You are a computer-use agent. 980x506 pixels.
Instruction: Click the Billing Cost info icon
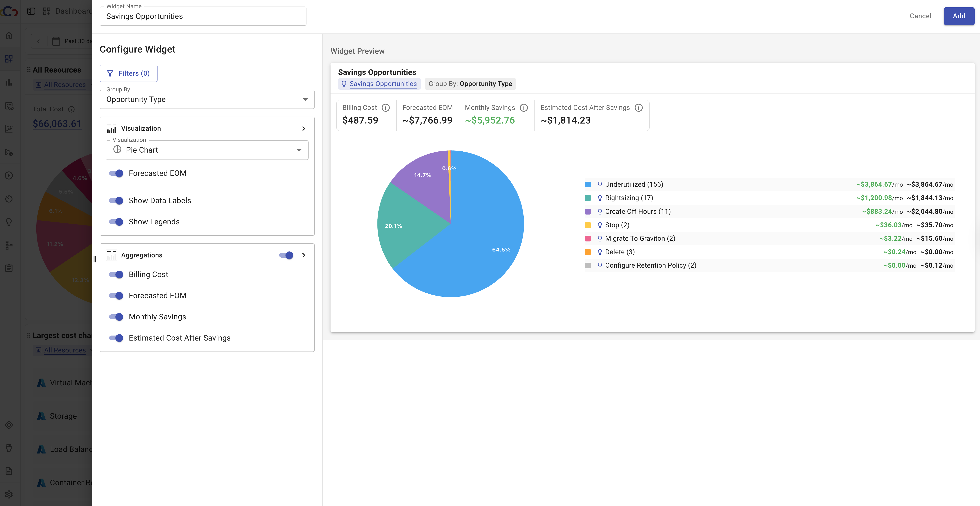pyautogui.click(x=385, y=108)
